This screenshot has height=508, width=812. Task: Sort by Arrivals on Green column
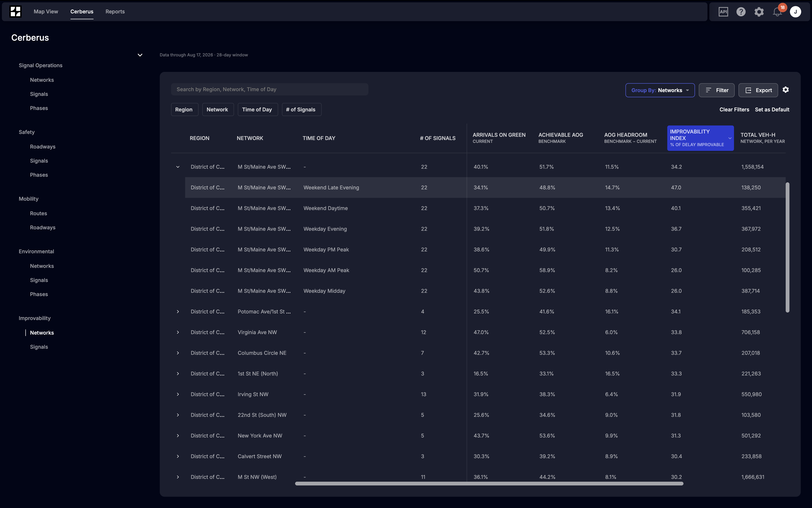coord(499,138)
